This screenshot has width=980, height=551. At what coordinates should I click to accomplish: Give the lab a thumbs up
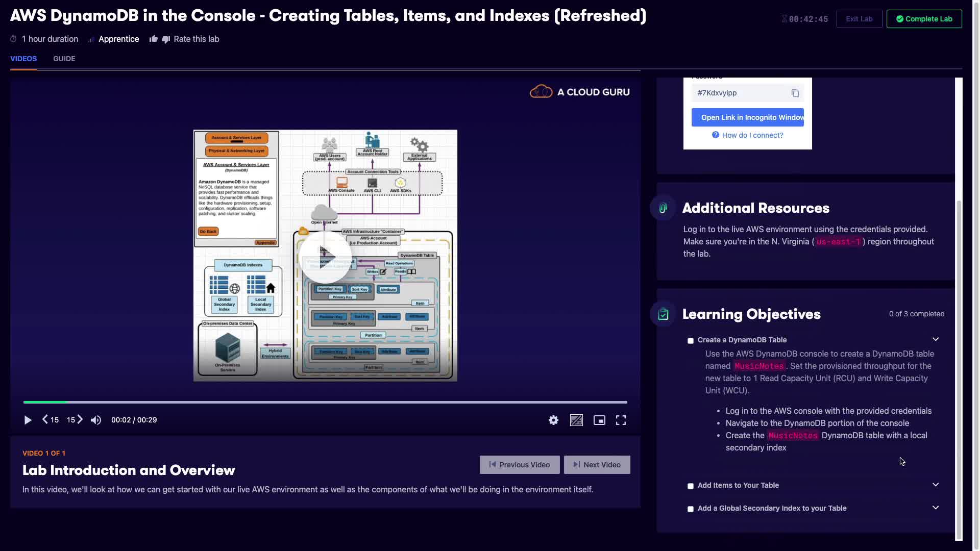(x=153, y=39)
